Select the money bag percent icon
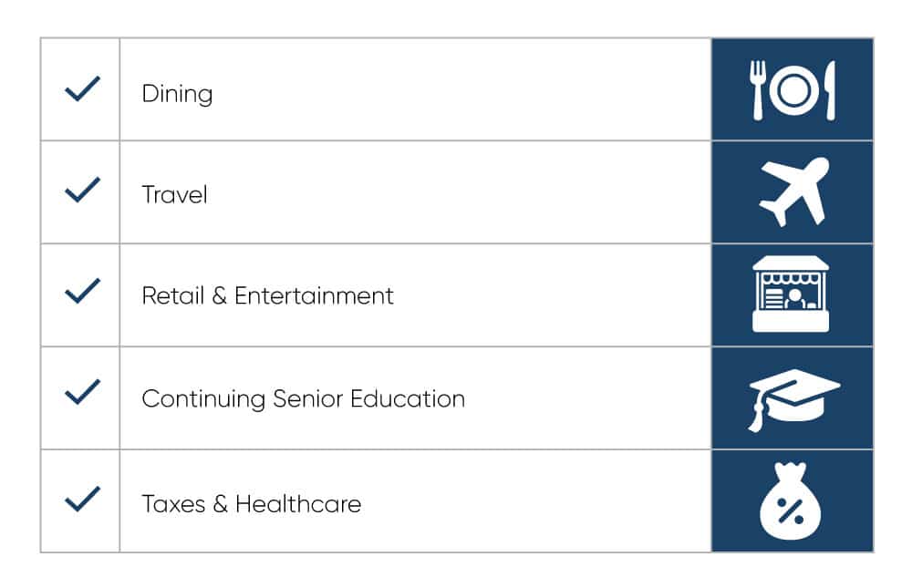Image resolution: width=912 pixels, height=588 pixels. 790,501
